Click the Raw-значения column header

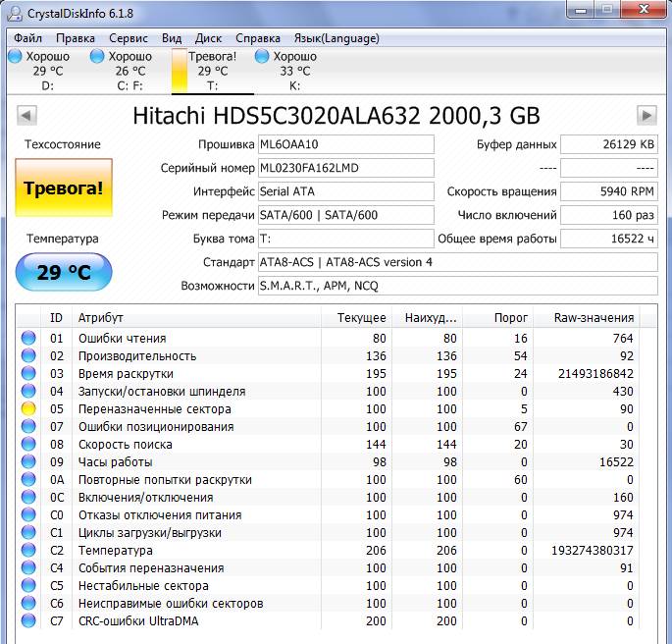tap(586, 318)
